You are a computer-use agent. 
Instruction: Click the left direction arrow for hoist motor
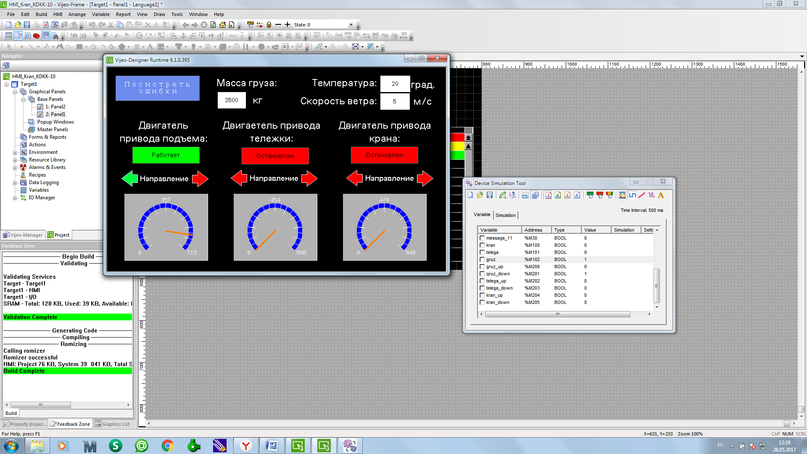tap(129, 178)
